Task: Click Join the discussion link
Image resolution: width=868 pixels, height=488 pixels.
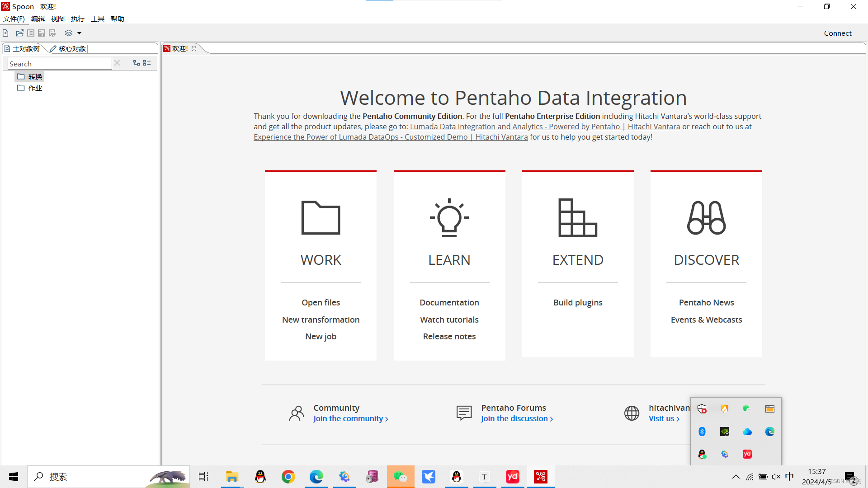Action: (517, 418)
